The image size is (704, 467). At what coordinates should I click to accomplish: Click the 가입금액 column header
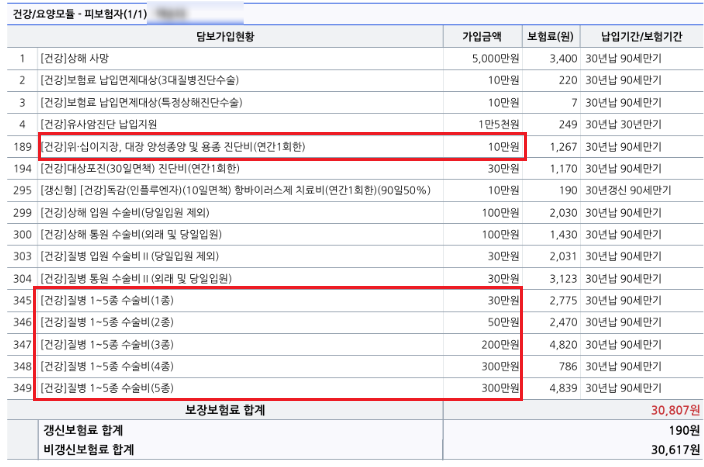pos(482,36)
